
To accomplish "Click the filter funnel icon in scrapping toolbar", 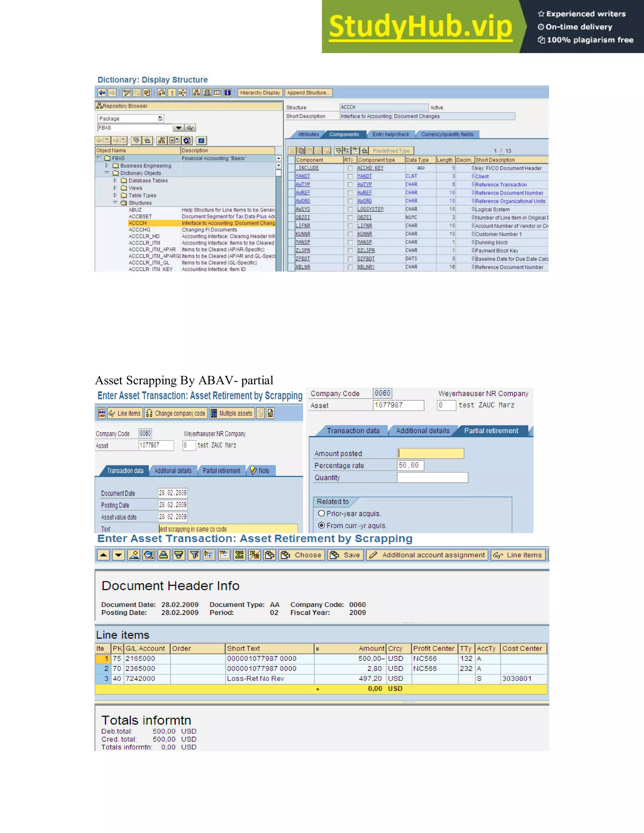I will pyautogui.click(x=194, y=555).
